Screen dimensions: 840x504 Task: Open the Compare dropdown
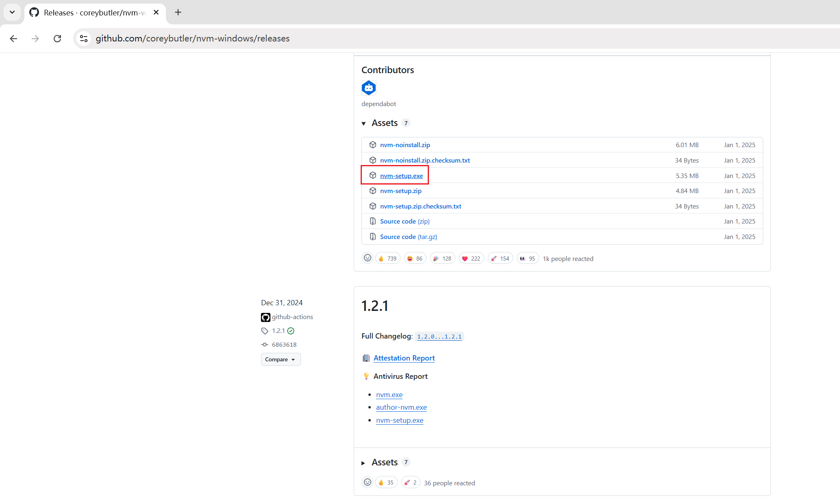click(x=281, y=359)
